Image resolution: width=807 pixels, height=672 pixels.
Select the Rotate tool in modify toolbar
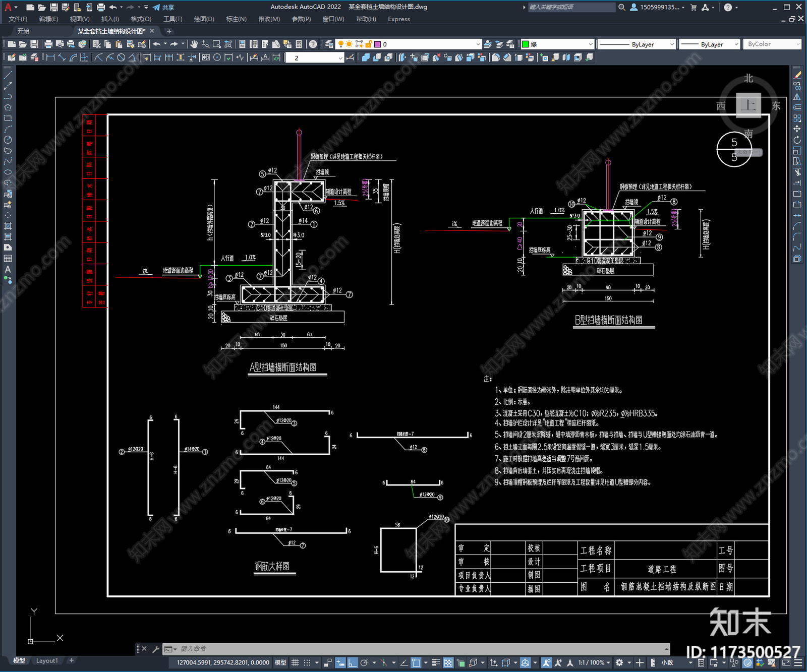coord(797,140)
